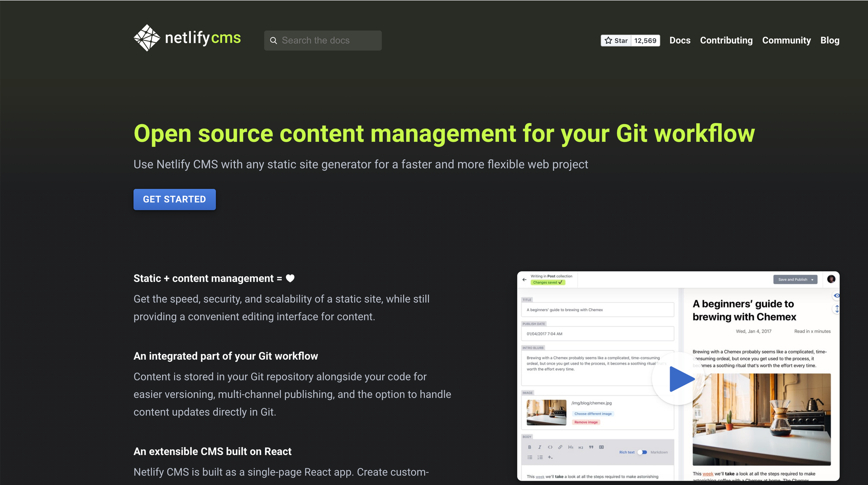Visit the Blog nav link
The width and height of the screenshot is (868, 485).
830,40
